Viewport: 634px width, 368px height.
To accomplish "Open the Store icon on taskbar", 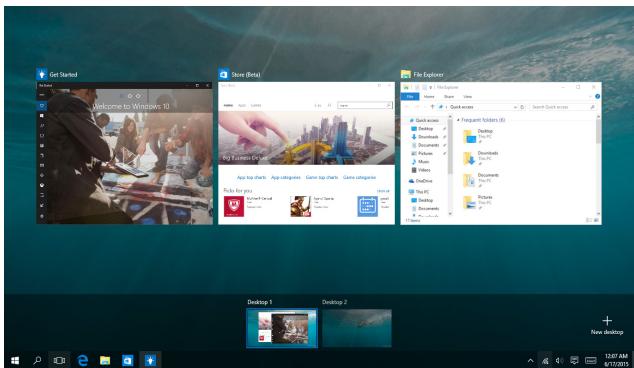I will [x=127, y=360].
